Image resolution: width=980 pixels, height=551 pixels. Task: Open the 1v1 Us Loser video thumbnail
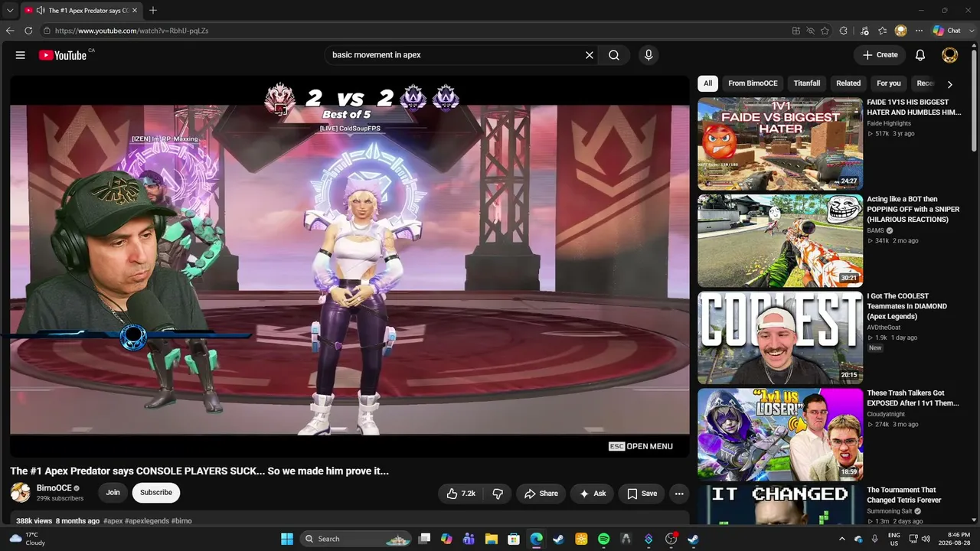pos(780,435)
